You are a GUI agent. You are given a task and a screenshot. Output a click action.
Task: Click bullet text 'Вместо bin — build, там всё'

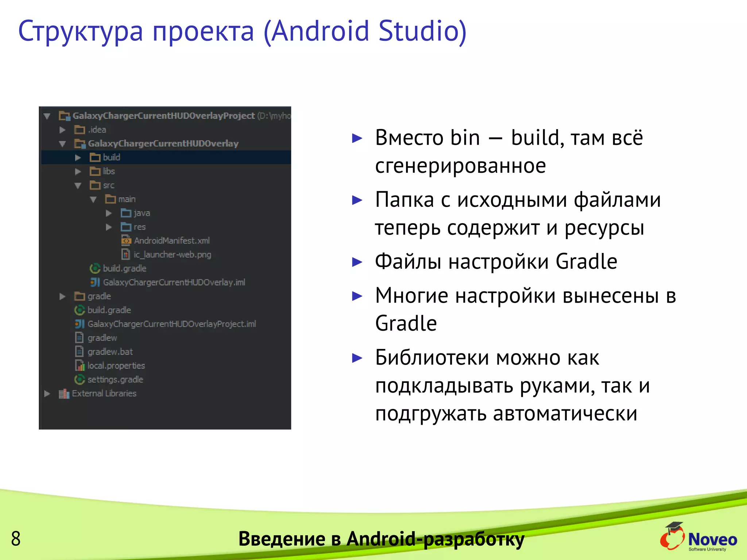509,137
